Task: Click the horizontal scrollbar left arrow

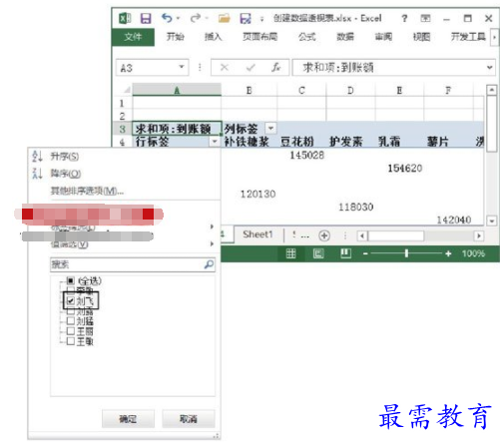Action: click(362, 235)
